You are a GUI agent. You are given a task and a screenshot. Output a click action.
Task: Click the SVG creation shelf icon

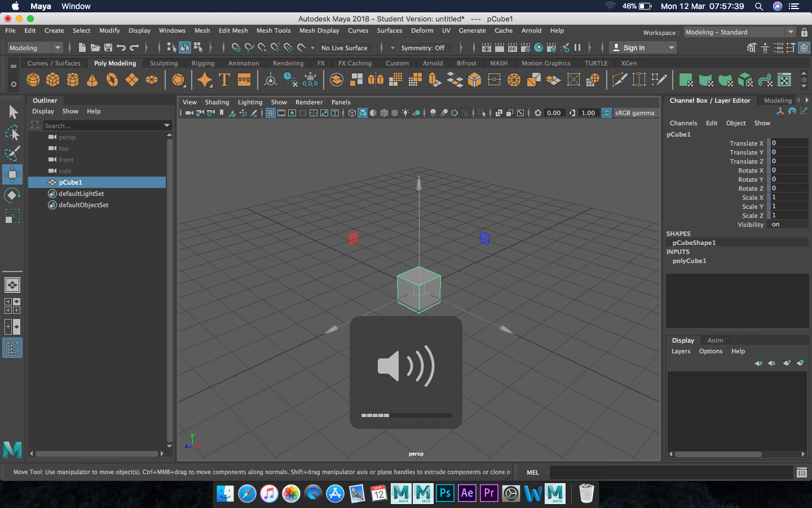tap(244, 80)
